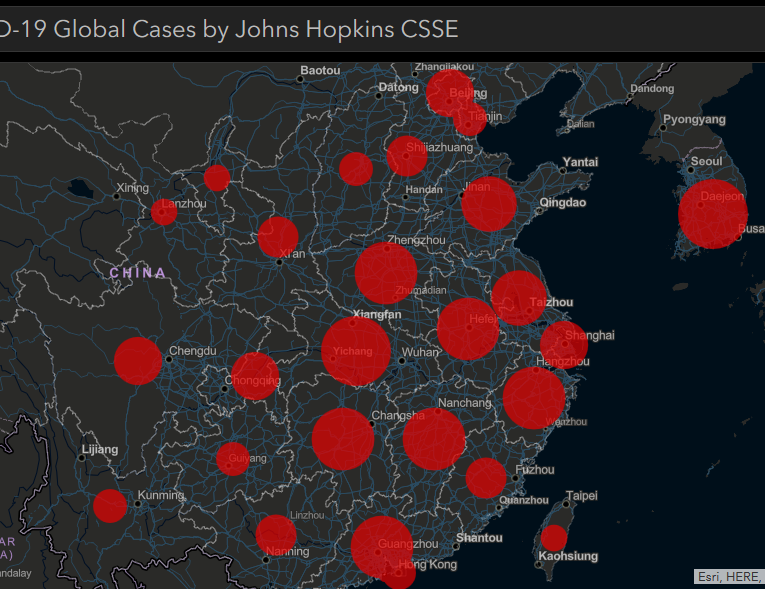This screenshot has width=765, height=589.
Task: Open the large red circle over Yichang
Action: tap(356, 351)
